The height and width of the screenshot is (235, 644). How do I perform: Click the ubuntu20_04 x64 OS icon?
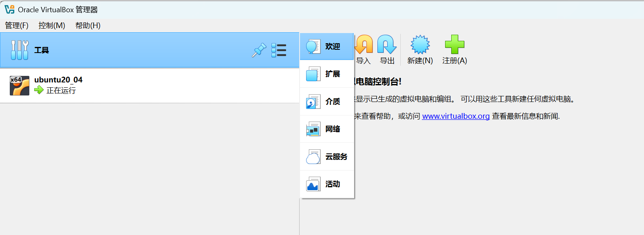pos(20,86)
